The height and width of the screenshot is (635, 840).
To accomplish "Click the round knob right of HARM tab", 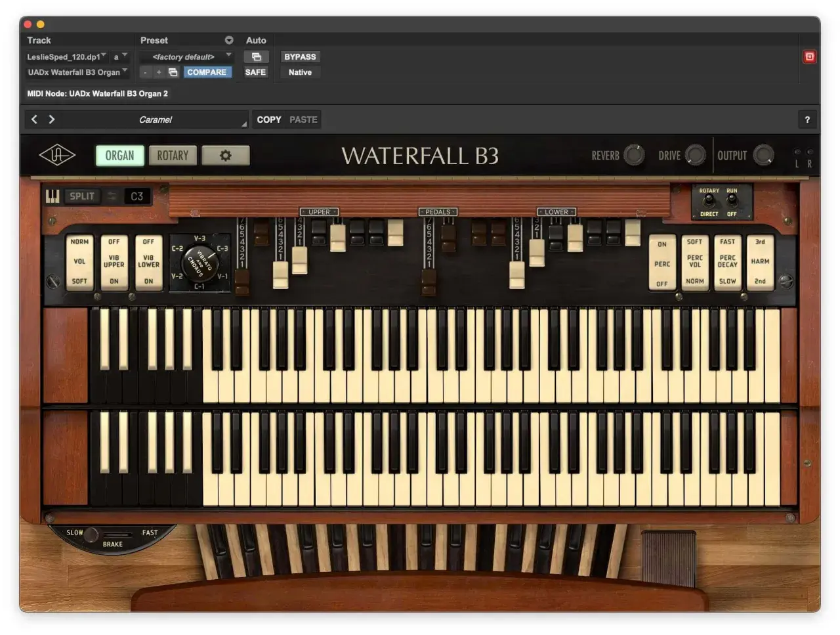I will click(786, 282).
